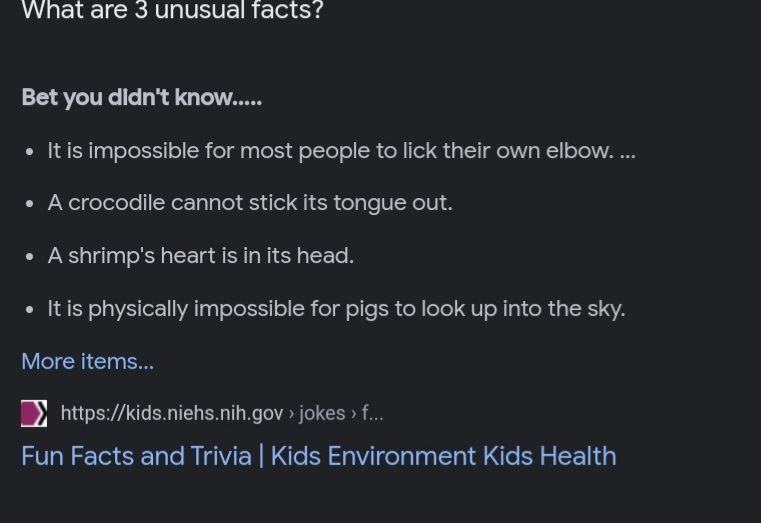Click the More items link
Image resolution: width=761 pixels, height=523 pixels.
coord(87,361)
